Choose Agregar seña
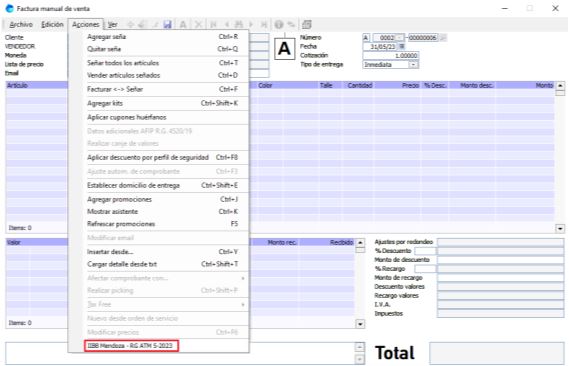The image size is (569, 366). pyautogui.click(x=159, y=37)
